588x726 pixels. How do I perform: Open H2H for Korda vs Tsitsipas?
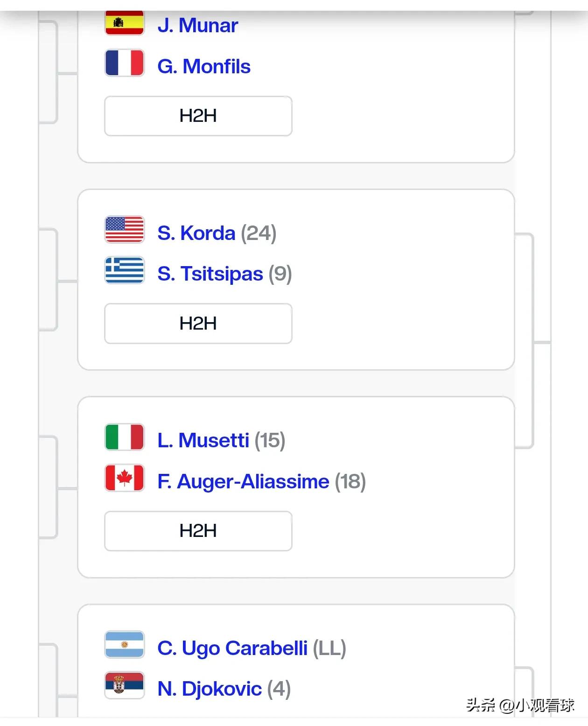click(198, 324)
